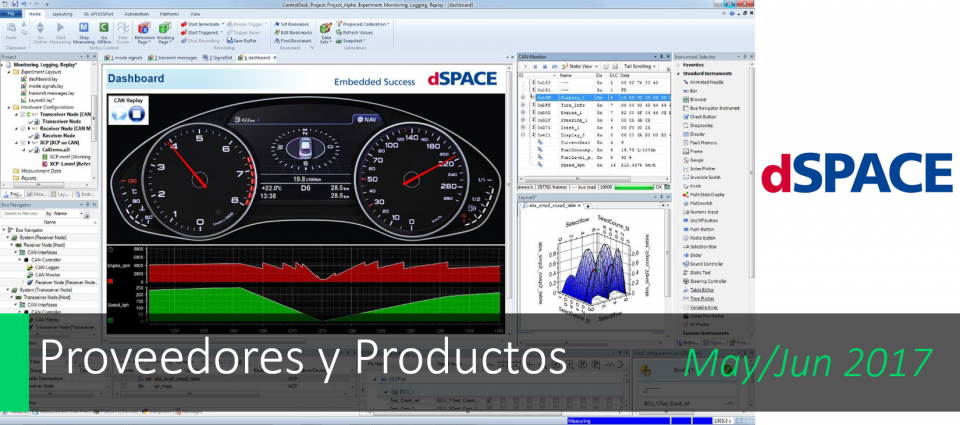Expand the Tire_Info CAN message row
The height and width of the screenshot is (425, 960).
[523, 105]
